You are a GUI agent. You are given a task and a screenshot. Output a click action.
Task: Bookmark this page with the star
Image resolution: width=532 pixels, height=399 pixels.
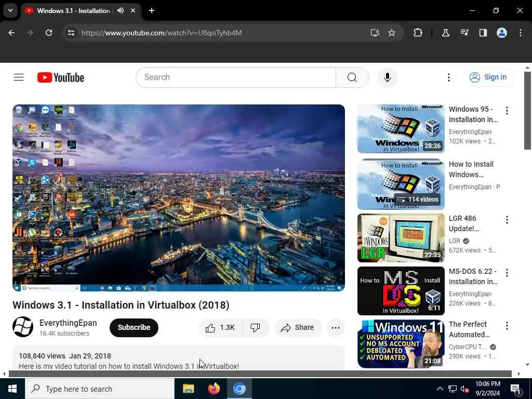(x=392, y=33)
